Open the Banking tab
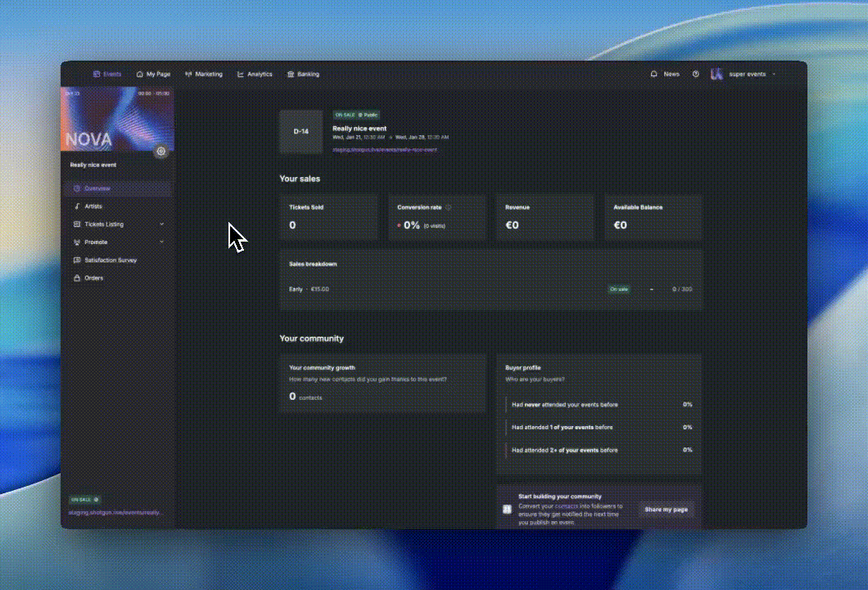 [x=303, y=75]
